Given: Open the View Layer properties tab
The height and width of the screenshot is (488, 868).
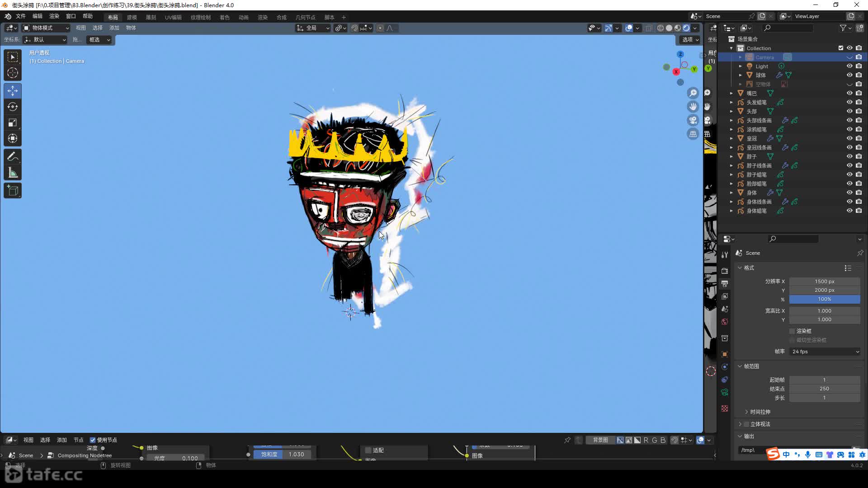Looking at the screenshot, I should coord(725,296).
